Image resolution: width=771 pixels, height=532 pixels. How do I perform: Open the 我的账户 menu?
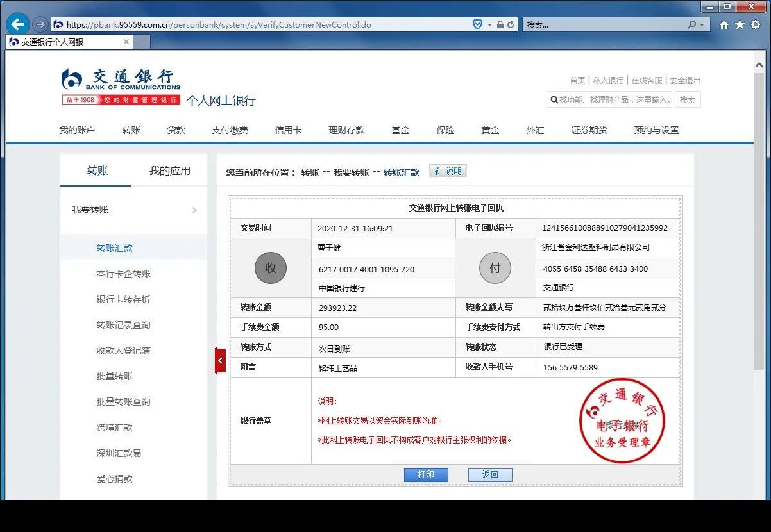tap(77, 130)
